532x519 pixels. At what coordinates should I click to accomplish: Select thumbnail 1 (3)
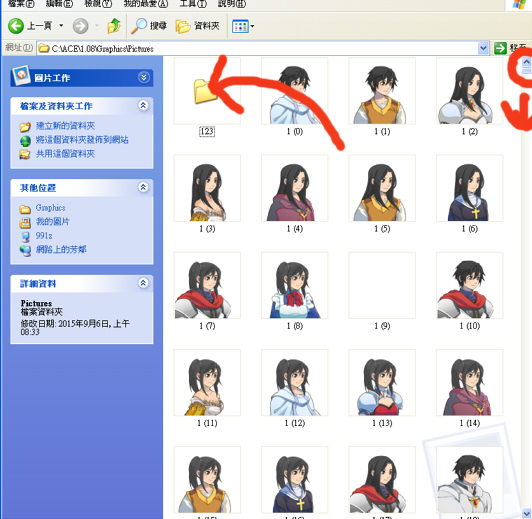click(207, 188)
